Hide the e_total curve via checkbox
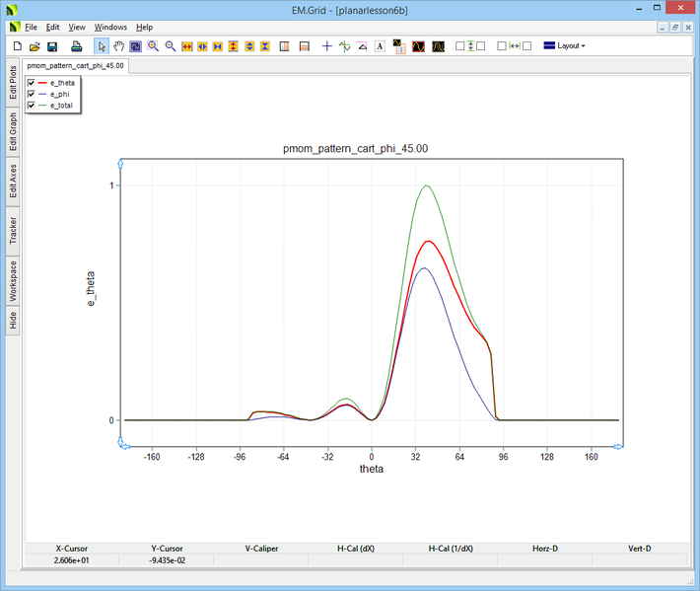This screenshot has height=591, width=700. [x=32, y=105]
